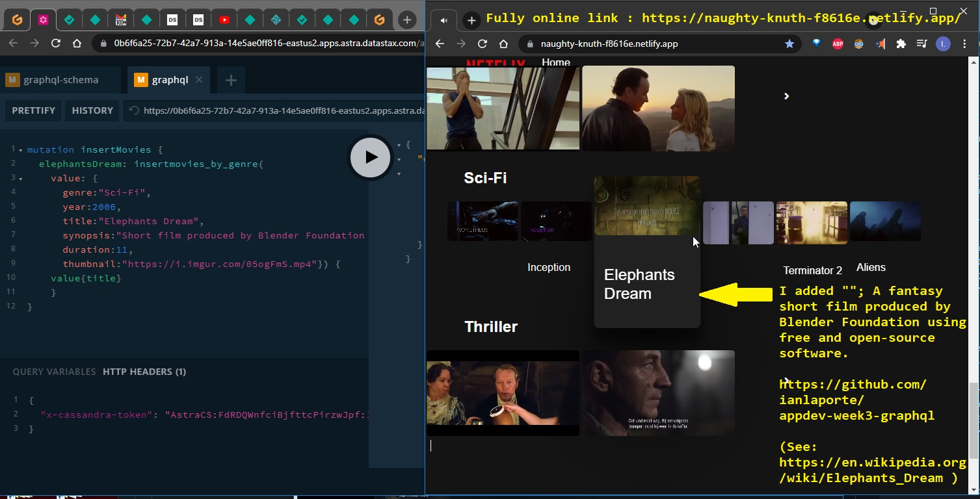Open the Thriller thumbnail with two people at a table

pos(503,392)
